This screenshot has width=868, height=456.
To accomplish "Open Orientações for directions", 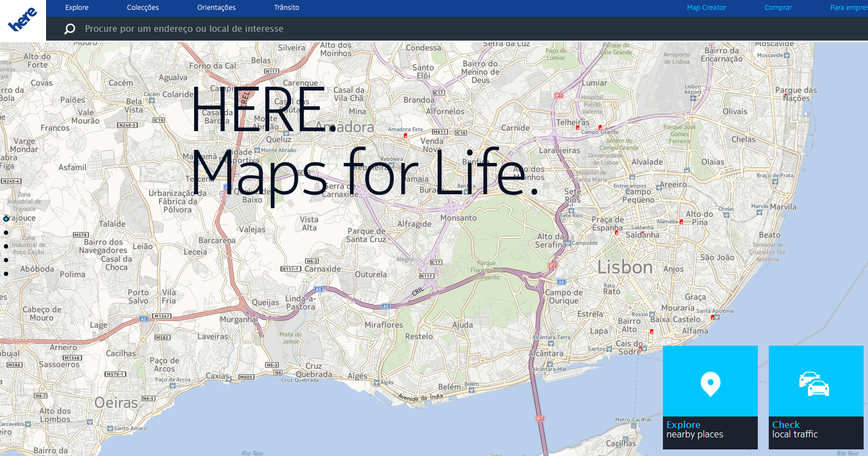I will pyautogui.click(x=216, y=8).
